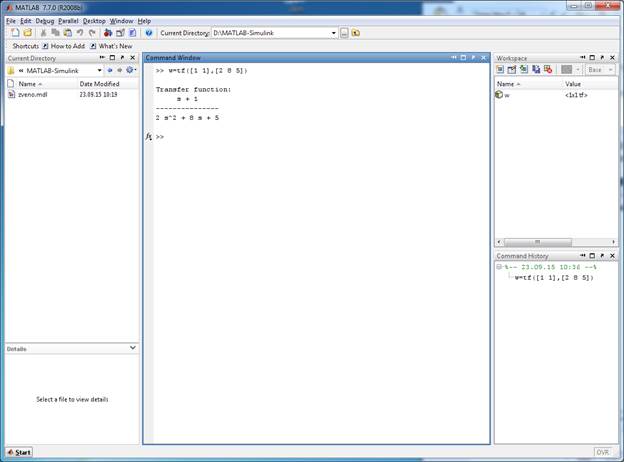Open Current Directory actions gear menu
The image size is (624, 462).
click(x=131, y=70)
